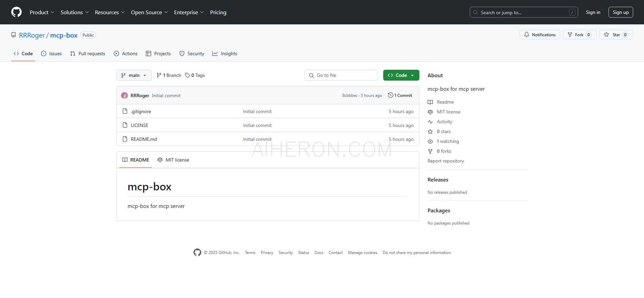Screen dimensions: 644x298
Task: View the 0 stars link
Action: coord(439,131)
